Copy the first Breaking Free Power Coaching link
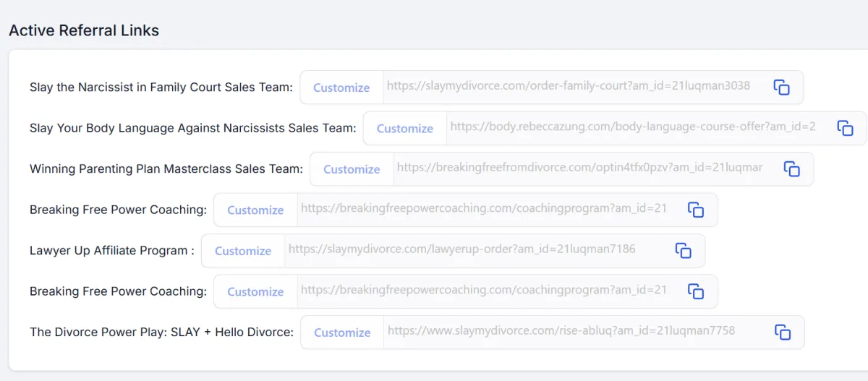This screenshot has width=868, height=381. 696,210
